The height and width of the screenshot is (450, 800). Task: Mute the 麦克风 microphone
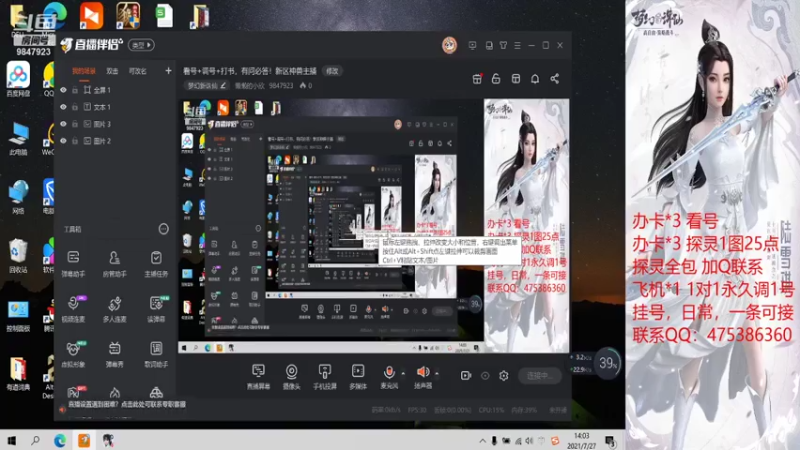pyautogui.click(x=389, y=377)
